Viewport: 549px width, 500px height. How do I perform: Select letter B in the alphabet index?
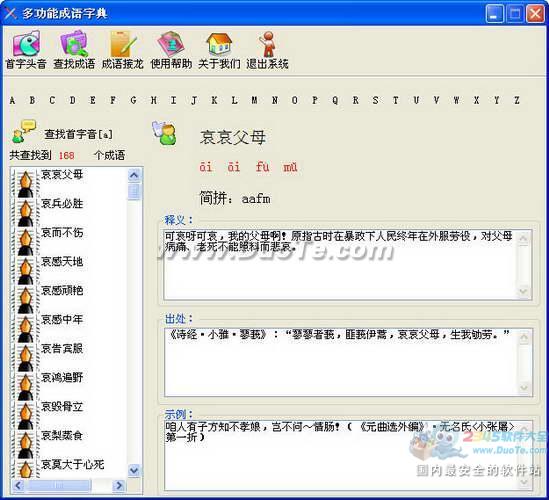pyautogui.click(x=32, y=100)
